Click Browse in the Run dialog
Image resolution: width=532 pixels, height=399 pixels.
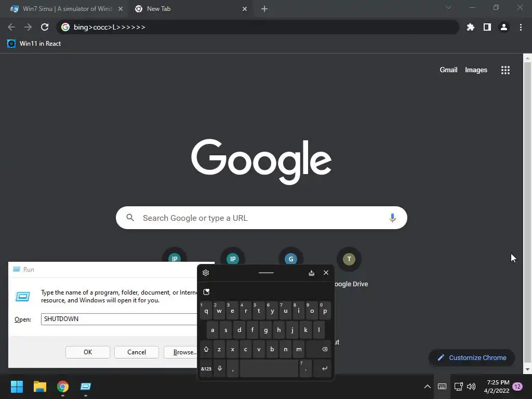coord(181,352)
